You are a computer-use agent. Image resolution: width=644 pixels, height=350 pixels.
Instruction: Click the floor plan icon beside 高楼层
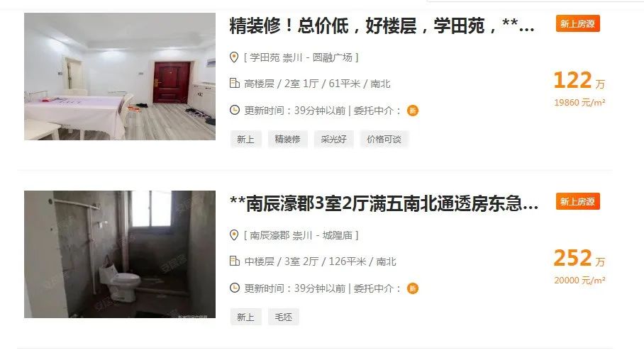click(235, 84)
